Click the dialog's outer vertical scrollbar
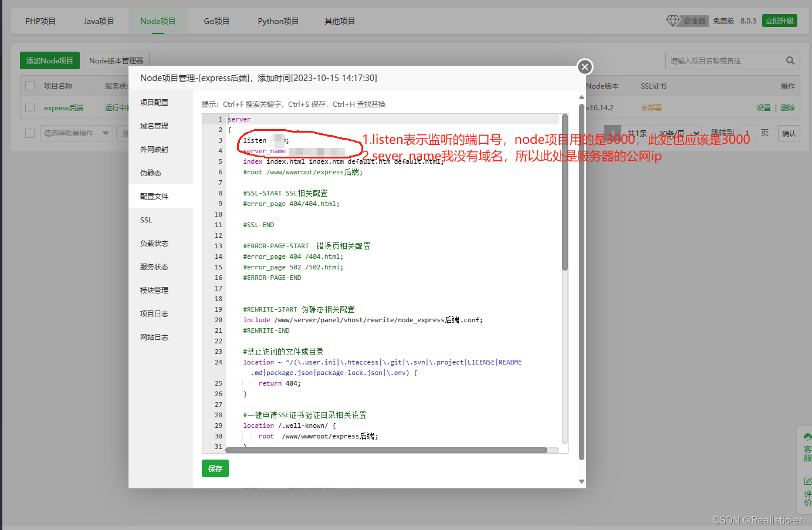 click(581, 282)
